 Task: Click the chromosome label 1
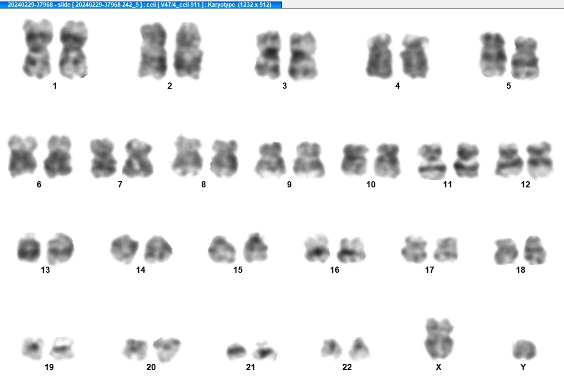point(55,85)
